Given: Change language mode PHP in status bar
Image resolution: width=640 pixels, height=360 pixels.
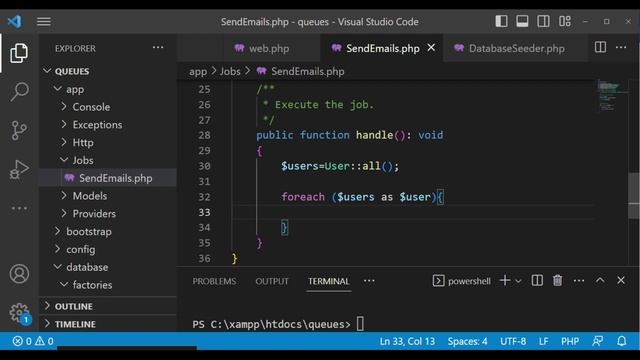Looking at the screenshot, I should (x=570, y=341).
